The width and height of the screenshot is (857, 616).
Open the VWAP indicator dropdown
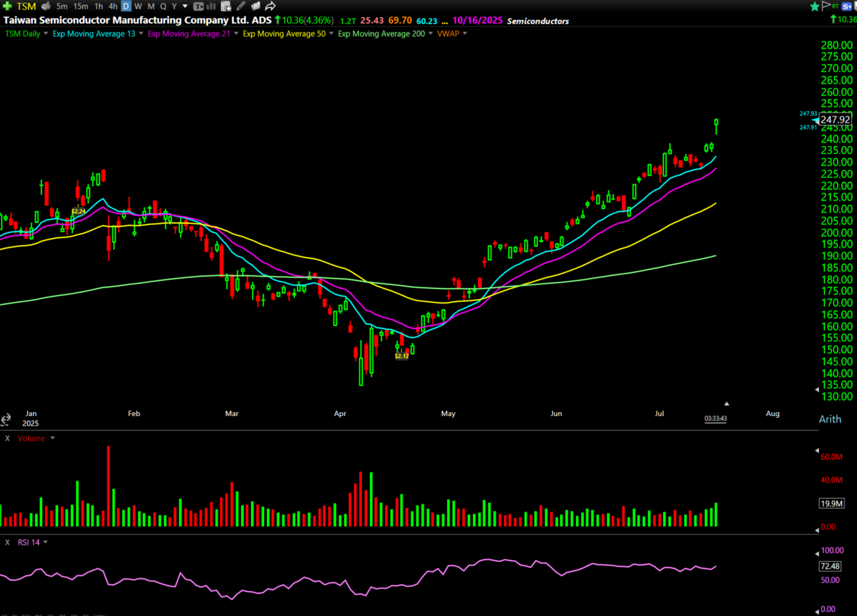tap(465, 34)
